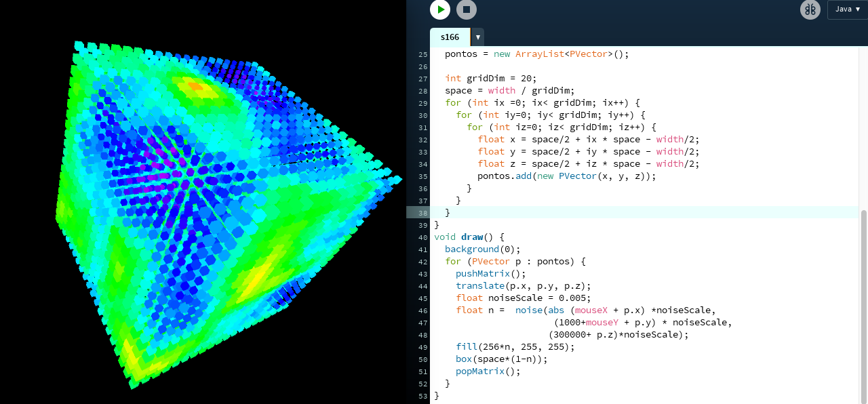This screenshot has height=404, width=868.
Task: Click the 'space = width / gridDim;' line
Action: [x=509, y=91]
